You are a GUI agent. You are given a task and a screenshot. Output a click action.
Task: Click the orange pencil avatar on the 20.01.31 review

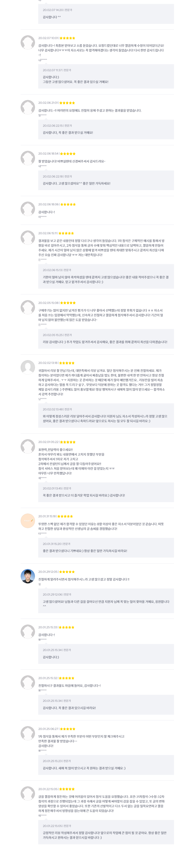(28, 521)
